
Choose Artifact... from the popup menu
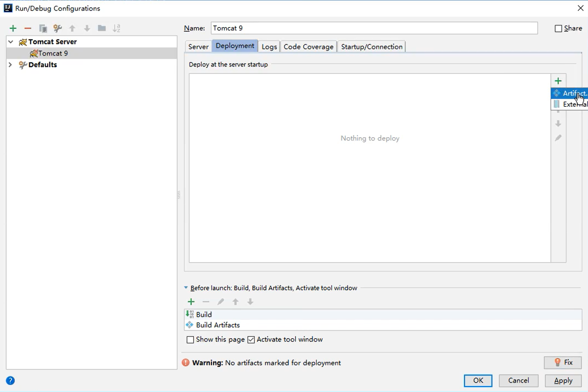tap(570, 93)
